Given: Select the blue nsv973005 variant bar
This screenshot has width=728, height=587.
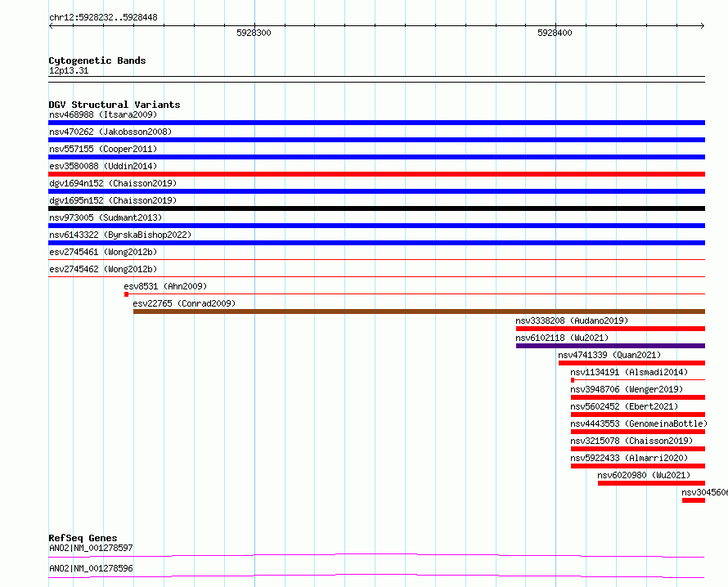Looking at the screenshot, I should point(376,226).
